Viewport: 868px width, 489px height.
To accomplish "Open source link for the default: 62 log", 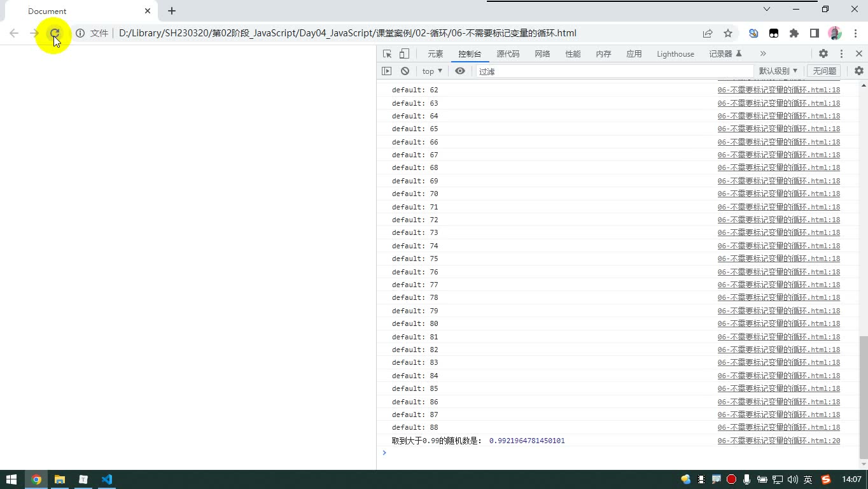I will pyautogui.click(x=779, y=90).
